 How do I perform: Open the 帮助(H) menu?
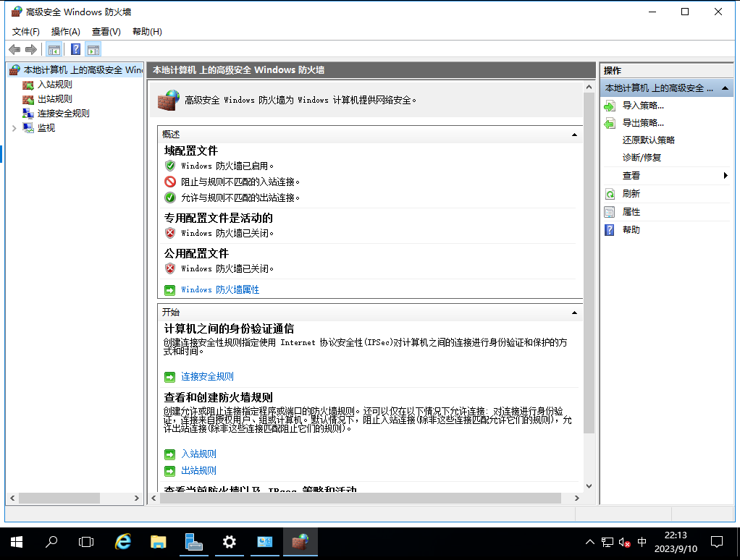click(147, 32)
